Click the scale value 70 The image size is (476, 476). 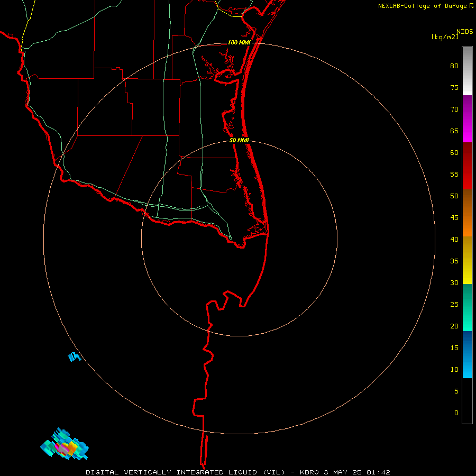[454, 109]
